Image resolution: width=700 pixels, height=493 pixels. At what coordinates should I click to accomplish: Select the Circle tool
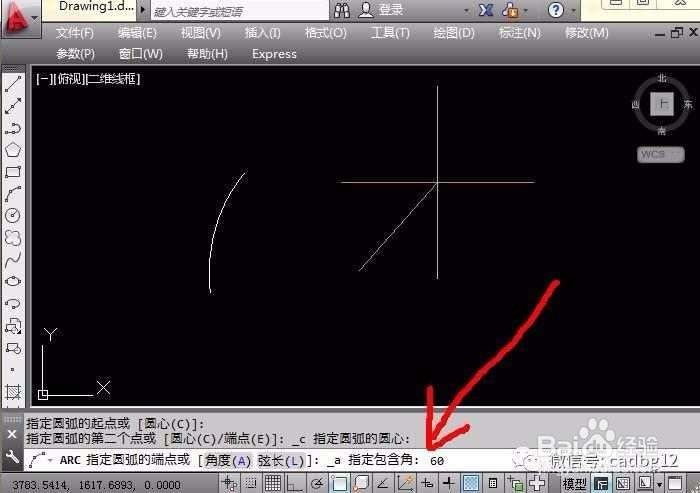[13, 216]
